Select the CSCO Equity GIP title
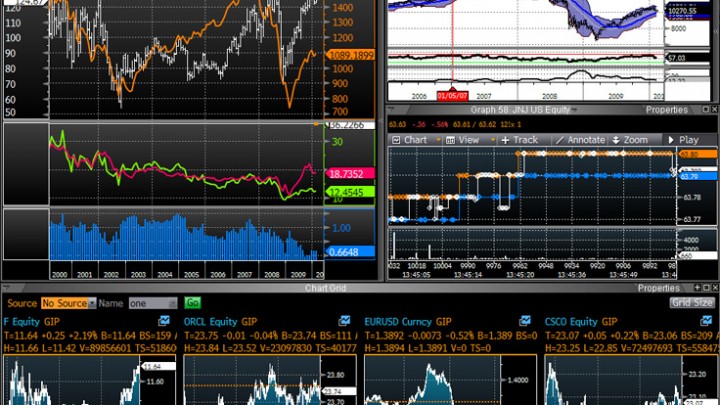The height and width of the screenshot is (405, 720). (x=581, y=322)
